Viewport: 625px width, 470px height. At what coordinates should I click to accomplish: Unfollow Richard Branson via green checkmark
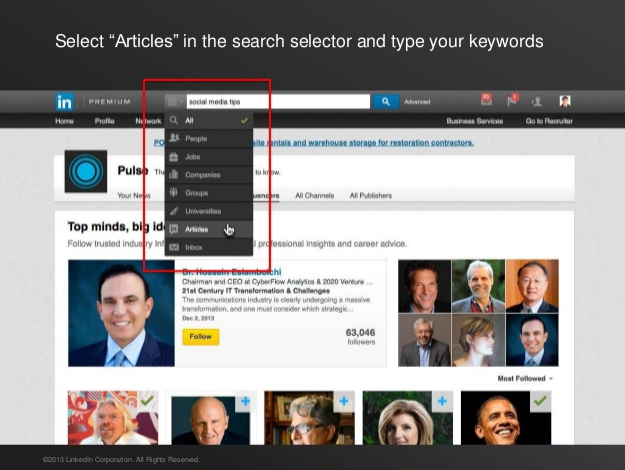(x=147, y=401)
